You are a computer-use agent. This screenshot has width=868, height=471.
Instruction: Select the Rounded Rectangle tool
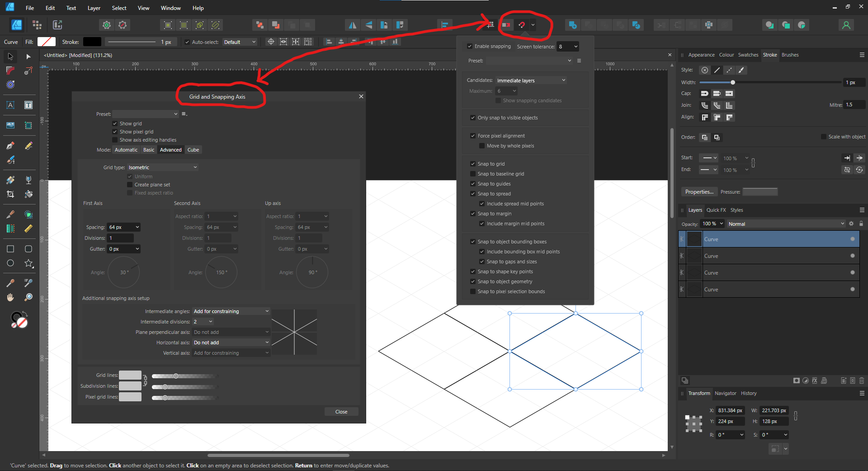28,249
